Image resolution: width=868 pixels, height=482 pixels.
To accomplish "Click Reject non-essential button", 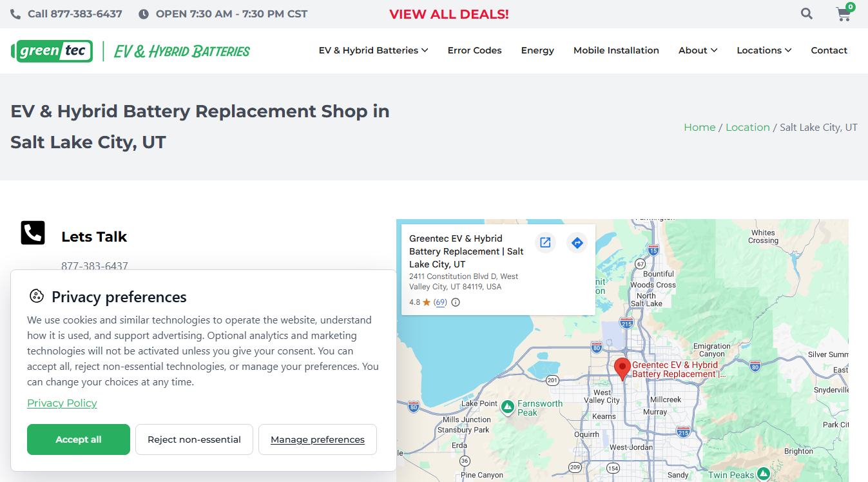I will (194, 439).
